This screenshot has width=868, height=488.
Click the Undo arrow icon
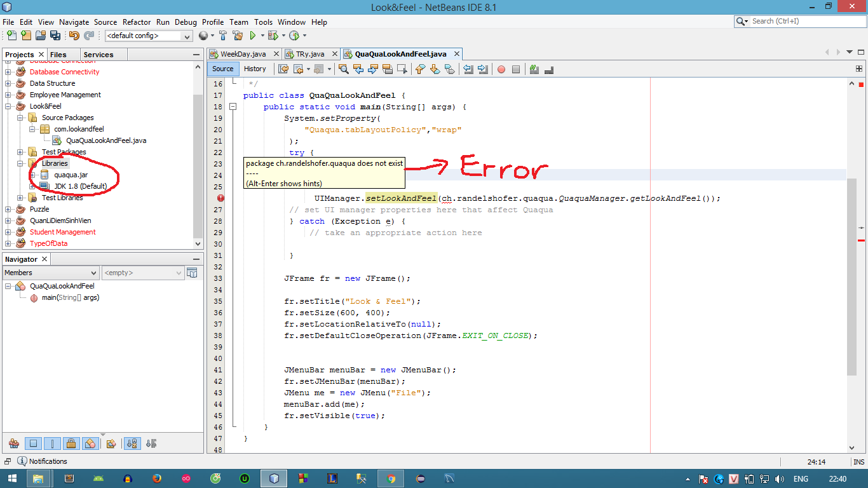click(74, 36)
